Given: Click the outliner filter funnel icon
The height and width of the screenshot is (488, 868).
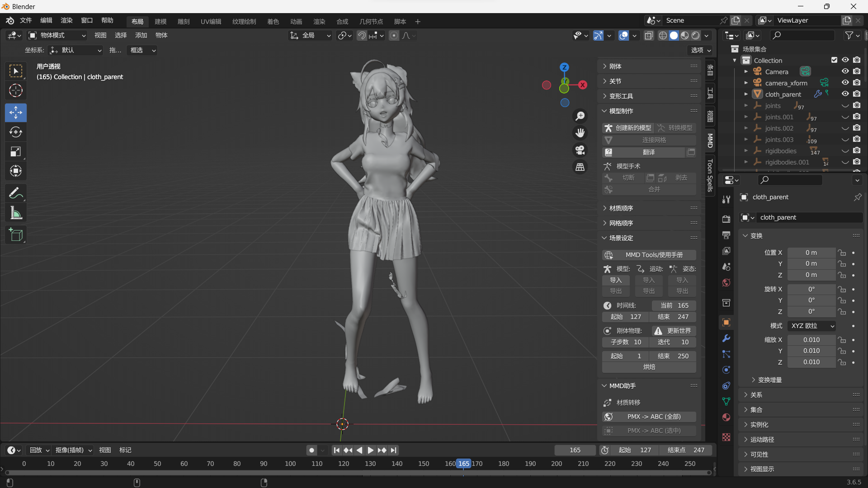Looking at the screenshot, I should (x=849, y=35).
